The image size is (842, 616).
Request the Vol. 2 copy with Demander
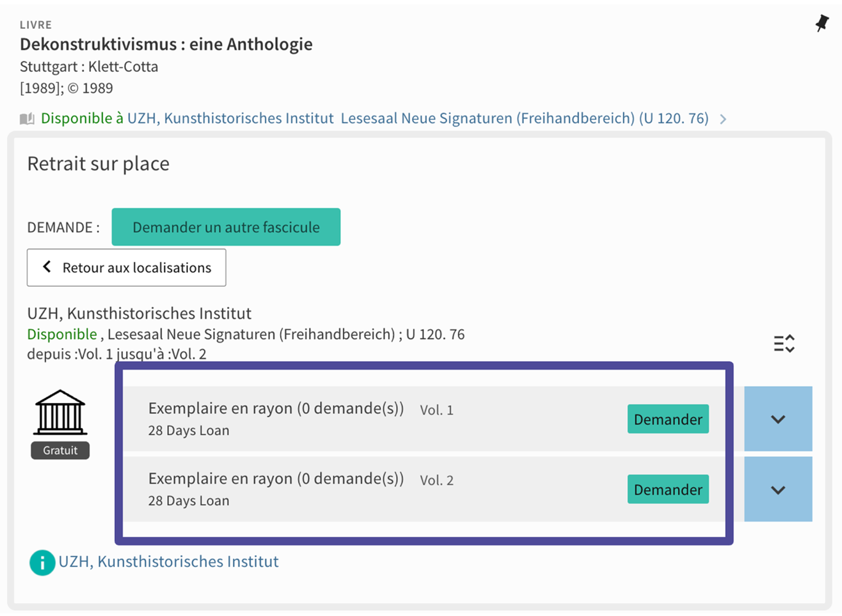[x=668, y=489]
